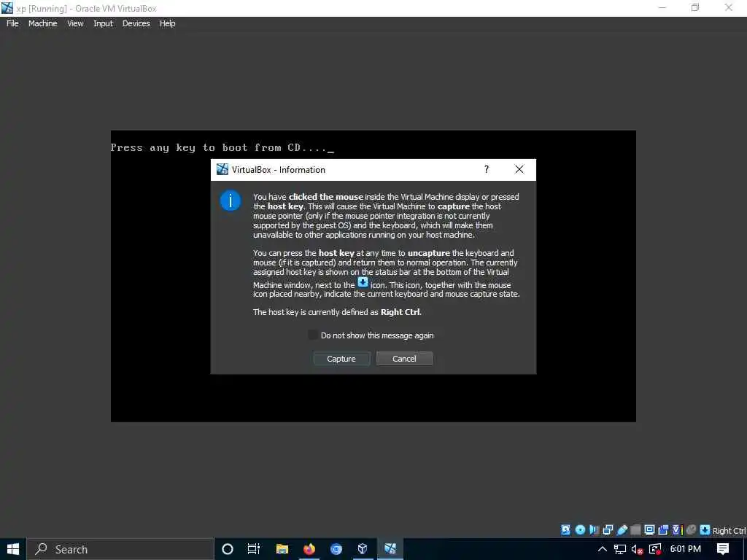This screenshot has height=560, width=747.
Task: Open the notification action center
Action: (723, 549)
